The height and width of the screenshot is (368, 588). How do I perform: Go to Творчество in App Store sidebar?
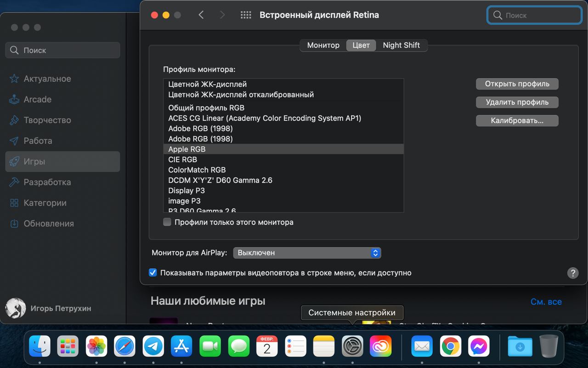62,120
